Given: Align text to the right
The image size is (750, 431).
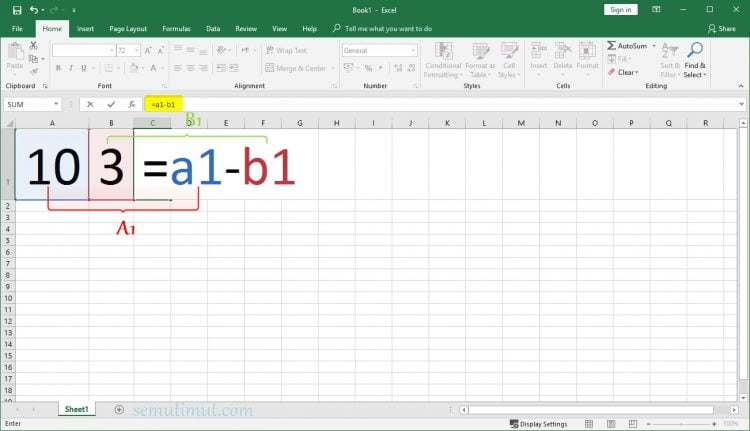Looking at the screenshot, I should [x=203, y=68].
